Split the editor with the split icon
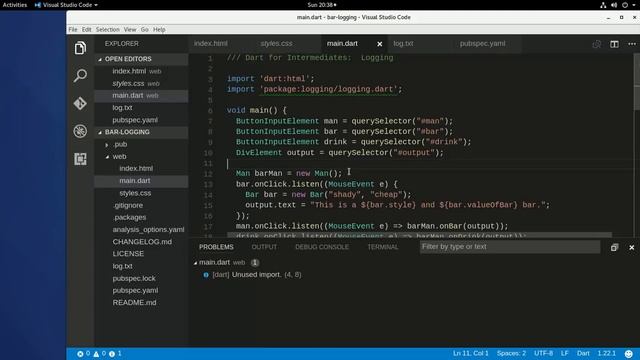 614,44
